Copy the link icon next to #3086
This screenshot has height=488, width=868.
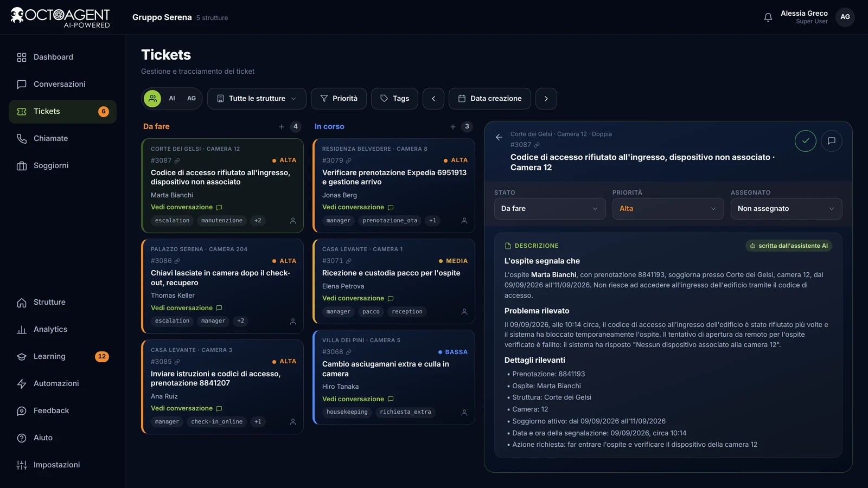[177, 261]
